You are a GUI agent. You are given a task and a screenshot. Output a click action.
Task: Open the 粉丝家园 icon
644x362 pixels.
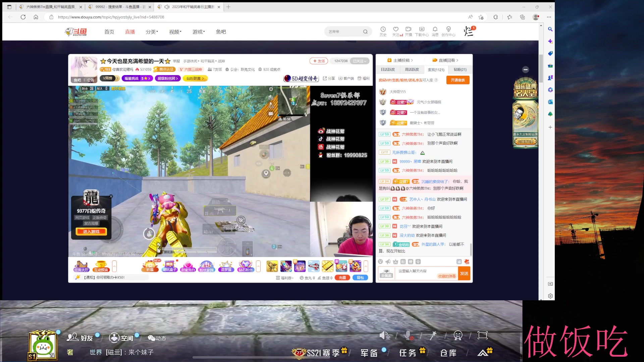point(207,266)
